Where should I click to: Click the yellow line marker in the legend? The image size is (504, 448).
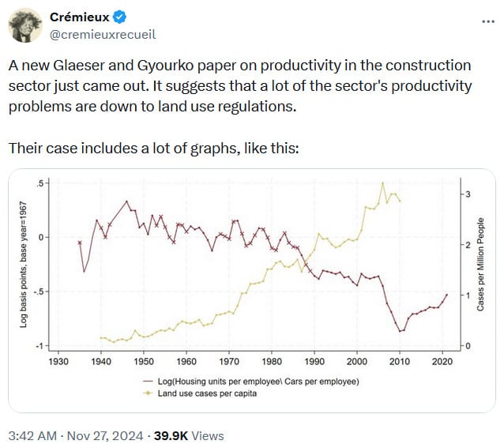pos(146,392)
